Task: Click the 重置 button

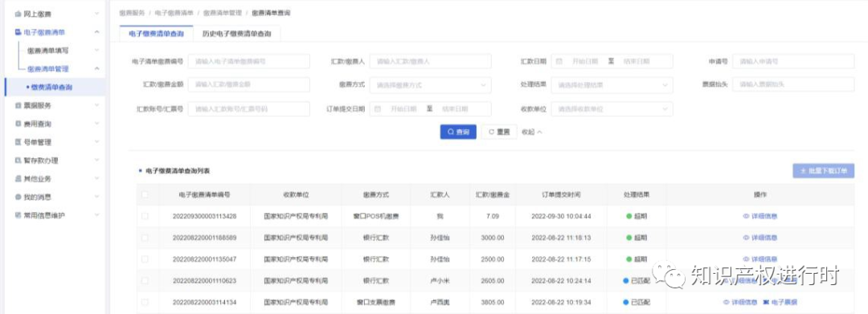Action: pos(499,133)
